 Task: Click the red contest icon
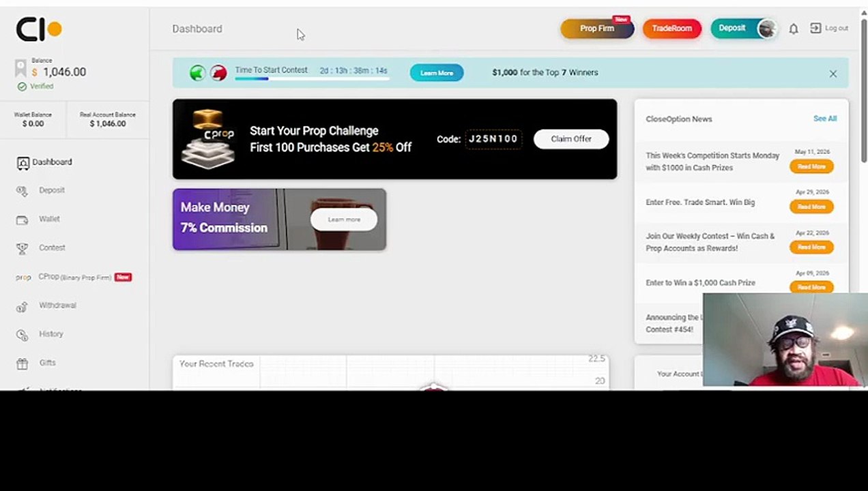pos(218,73)
